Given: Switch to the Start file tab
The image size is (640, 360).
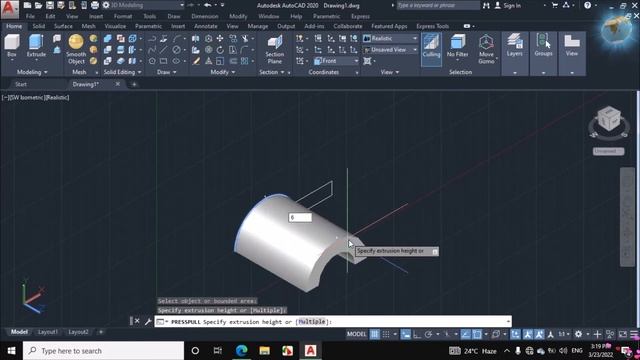Looking at the screenshot, I should point(21,84).
